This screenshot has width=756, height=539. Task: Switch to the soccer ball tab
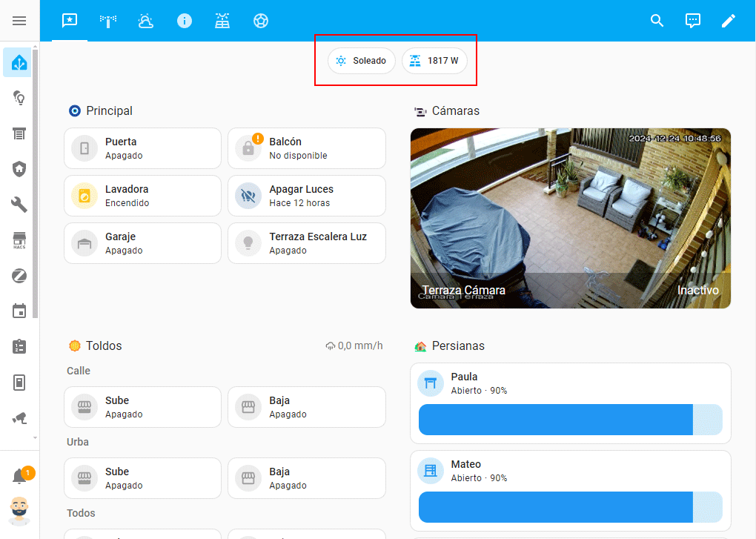(x=260, y=21)
